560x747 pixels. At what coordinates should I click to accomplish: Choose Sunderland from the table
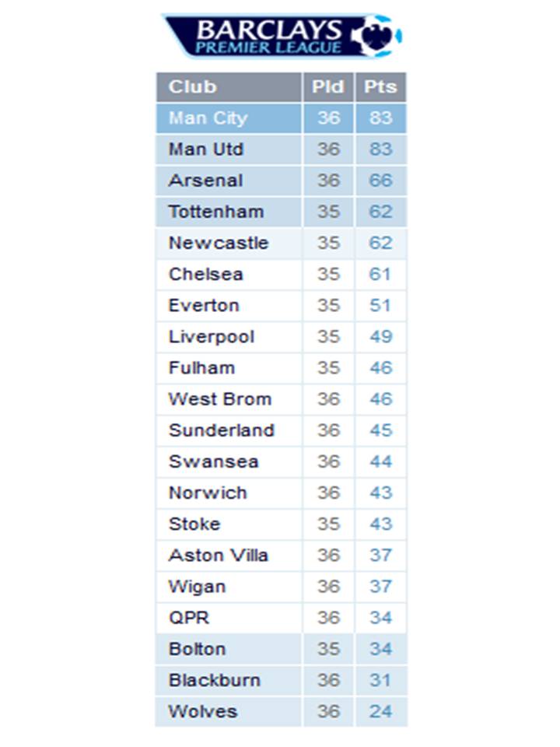click(x=221, y=430)
